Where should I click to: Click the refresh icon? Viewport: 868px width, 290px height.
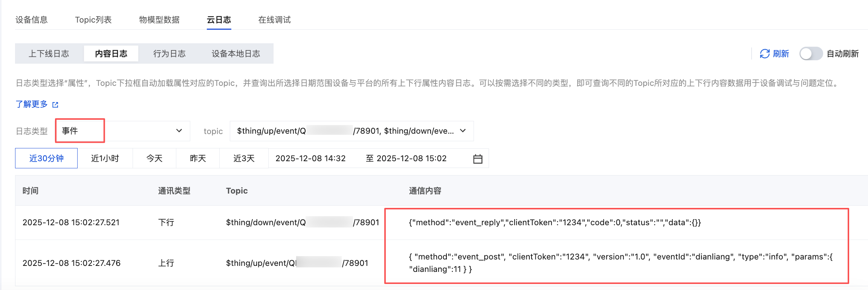click(x=764, y=54)
